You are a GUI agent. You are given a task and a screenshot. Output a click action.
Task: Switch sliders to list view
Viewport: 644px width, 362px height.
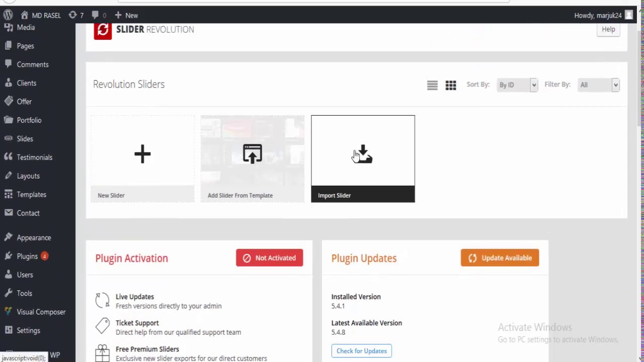[x=432, y=85]
